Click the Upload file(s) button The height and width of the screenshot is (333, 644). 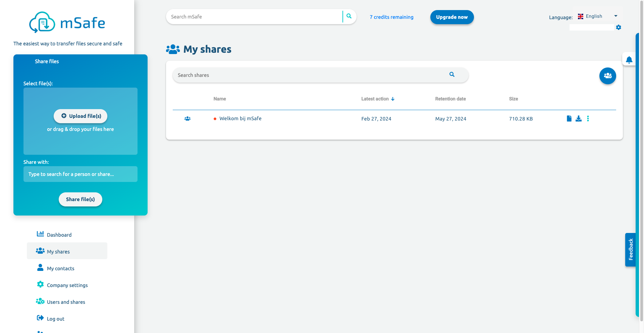tap(80, 116)
